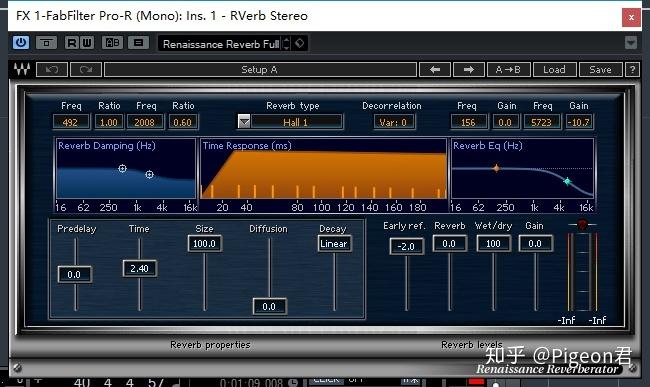Click the question mark help icon
Image resolution: width=650 pixels, height=387 pixels.
tap(632, 70)
